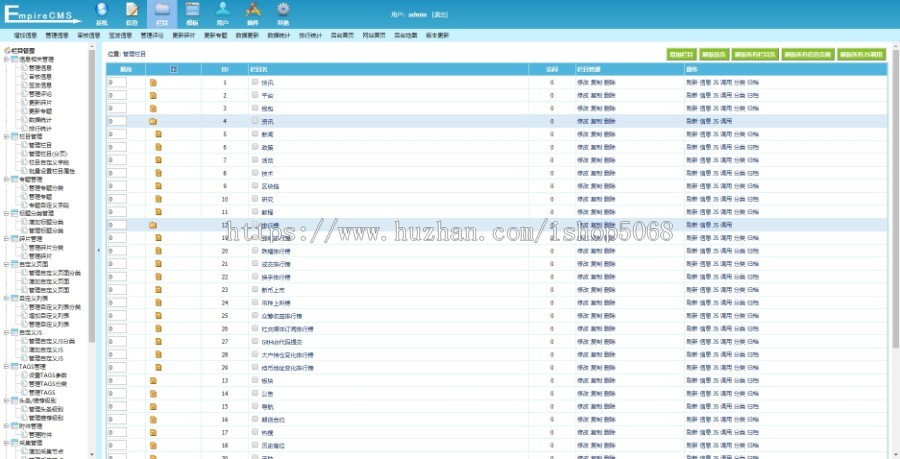Click the folder icon beside 信息相关管理 in sidebar
900x459 pixels.
pyautogui.click(x=14, y=59)
